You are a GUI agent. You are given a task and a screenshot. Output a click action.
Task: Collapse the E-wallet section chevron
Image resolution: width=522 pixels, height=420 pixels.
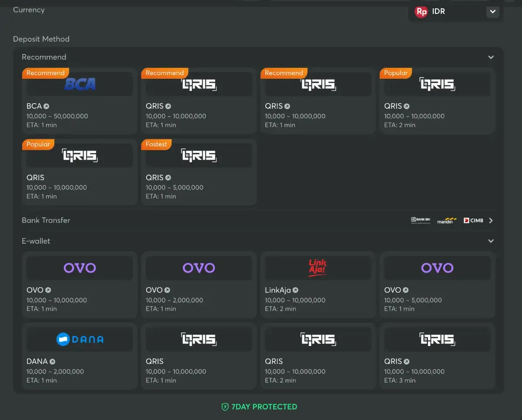pyautogui.click(x=491, y=241)
